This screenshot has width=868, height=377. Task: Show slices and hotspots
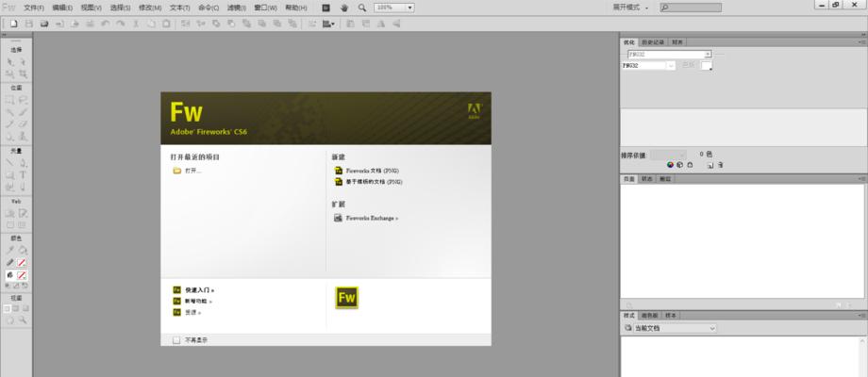pyautogui.click(x=23, y=225)
